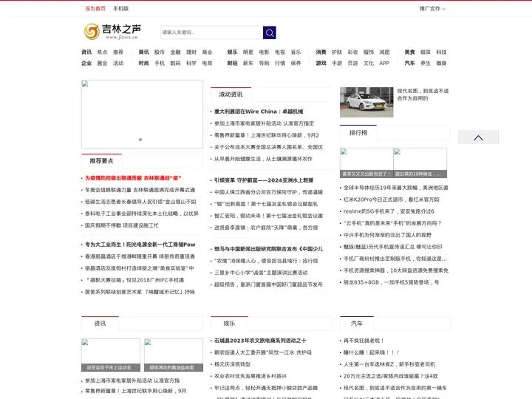Viewport: 532px width, 399px height.
Task: Open the 财经 menu category
Action: pyautogui.click(x=233, y=63)
